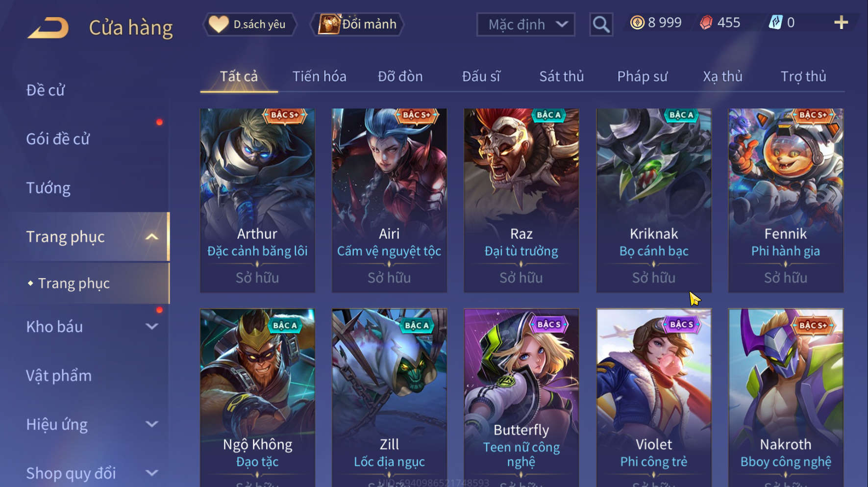Select Arthur Đặc cảnh băng lôi skin card
868x487 pixels.
(x=257, y=201)
